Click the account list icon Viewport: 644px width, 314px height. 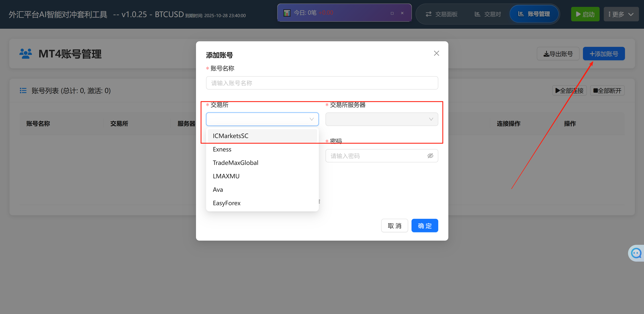click(23, 90)
